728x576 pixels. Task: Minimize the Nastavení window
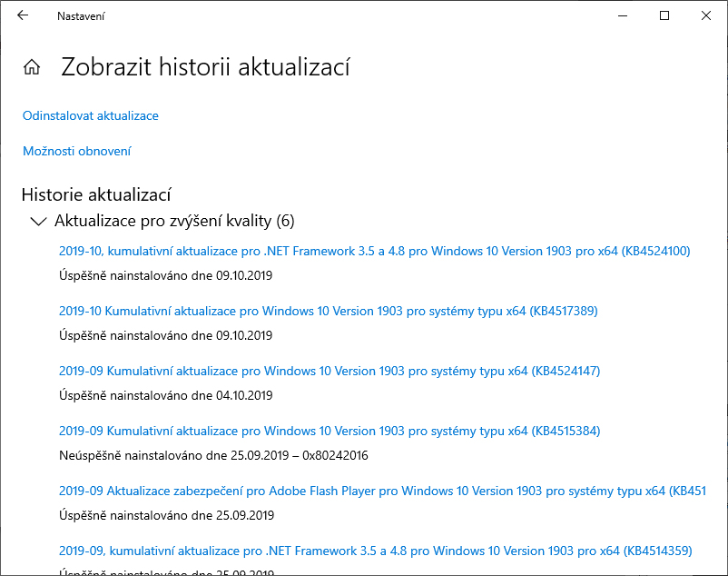pos(623,15)
